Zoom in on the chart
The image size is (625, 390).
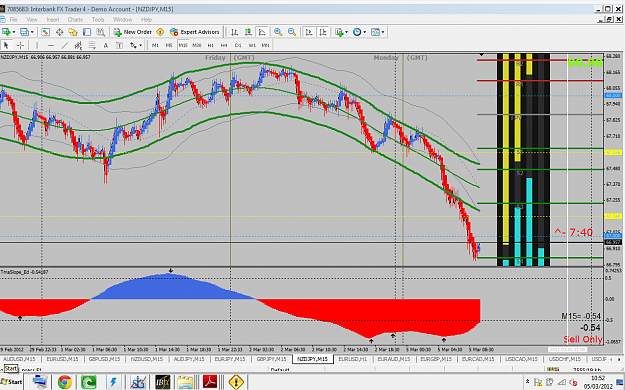(278, 32)
